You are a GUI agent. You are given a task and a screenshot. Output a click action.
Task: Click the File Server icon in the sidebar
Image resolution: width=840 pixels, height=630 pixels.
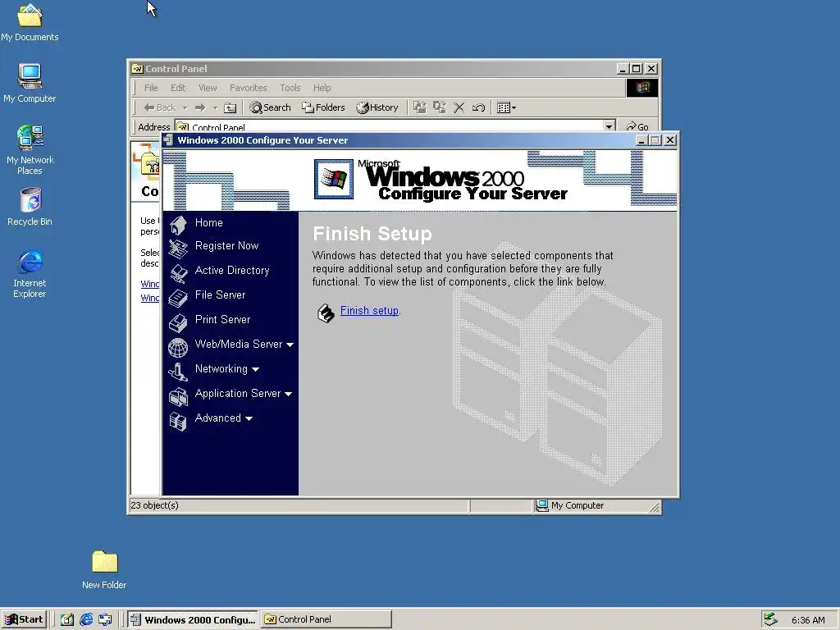pos(178,297)
